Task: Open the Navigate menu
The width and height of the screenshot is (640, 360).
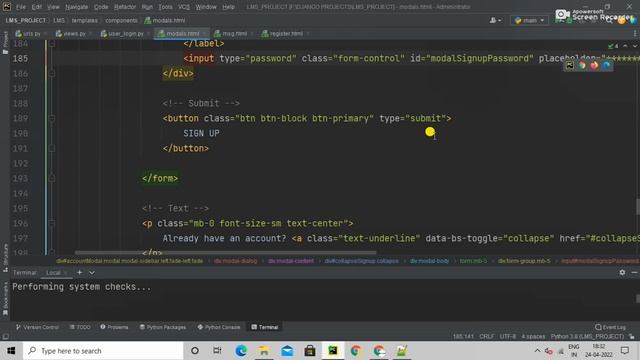Action: (76, 7)
